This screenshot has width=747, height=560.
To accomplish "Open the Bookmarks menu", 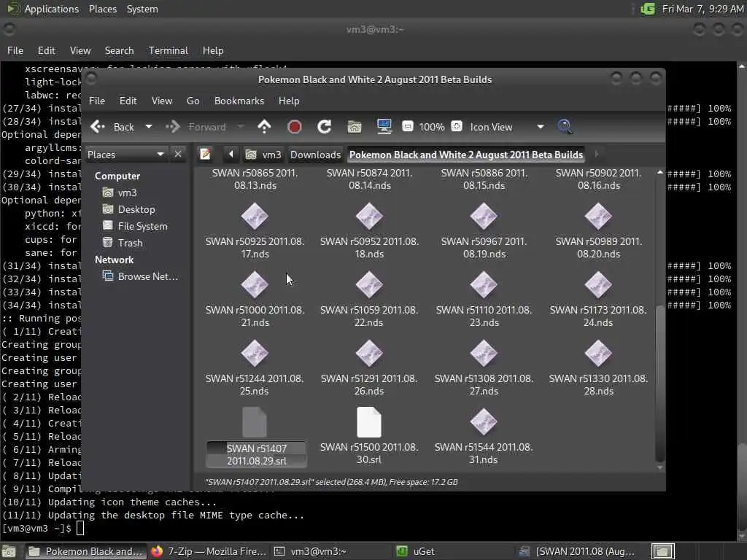I will pos(239,101).
